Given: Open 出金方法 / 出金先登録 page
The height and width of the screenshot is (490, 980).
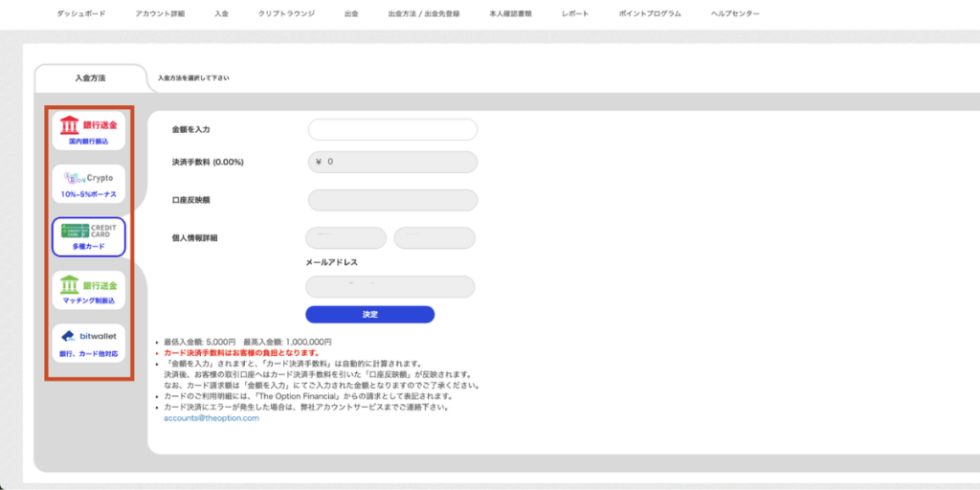Looking at the screenshot, I should point(424,13).
